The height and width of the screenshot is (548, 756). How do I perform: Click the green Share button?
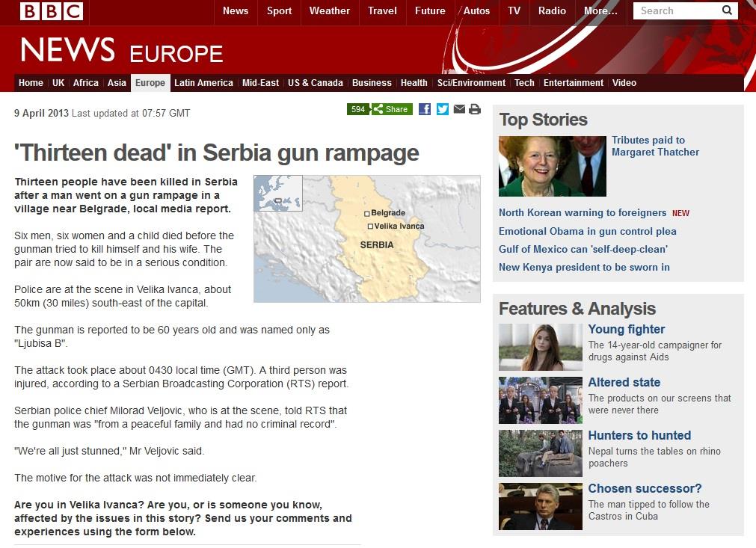pyautogui.click(x=391, y=109)
